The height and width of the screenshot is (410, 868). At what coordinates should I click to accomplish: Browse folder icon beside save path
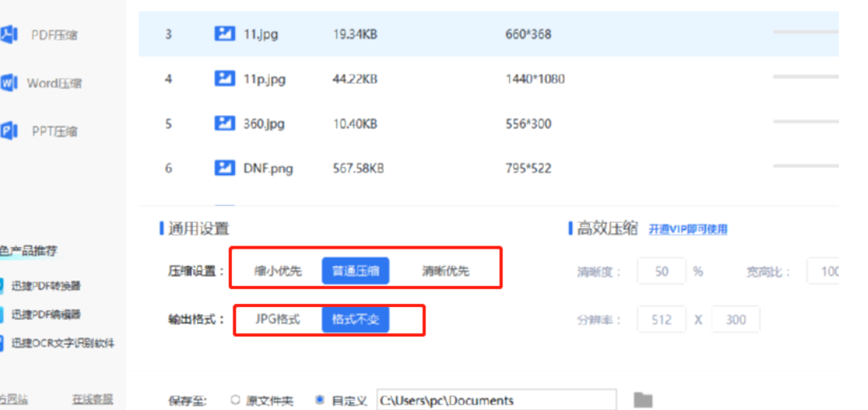click(643, 399)
